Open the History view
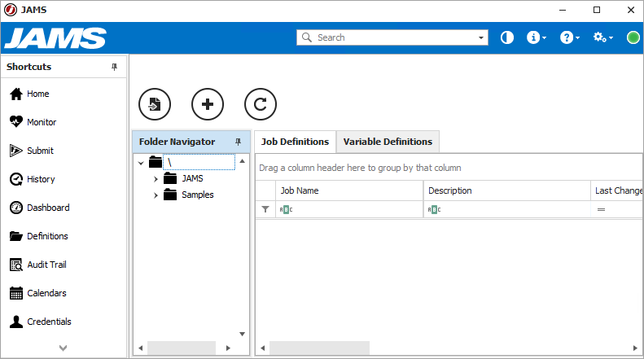 coord(40,179)
